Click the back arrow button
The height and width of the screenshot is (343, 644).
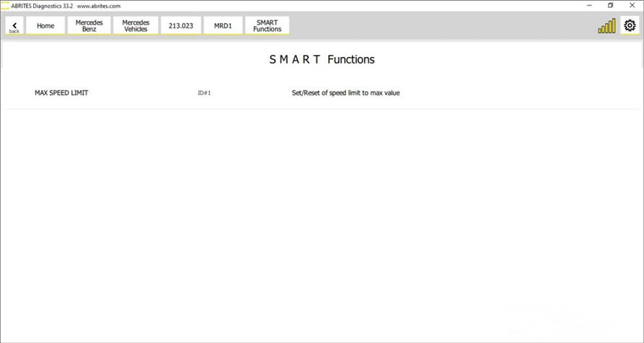click(14, 26)
